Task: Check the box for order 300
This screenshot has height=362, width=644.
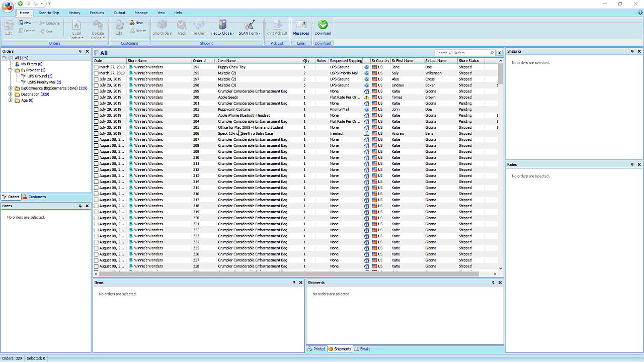Action: coord(96,97)
